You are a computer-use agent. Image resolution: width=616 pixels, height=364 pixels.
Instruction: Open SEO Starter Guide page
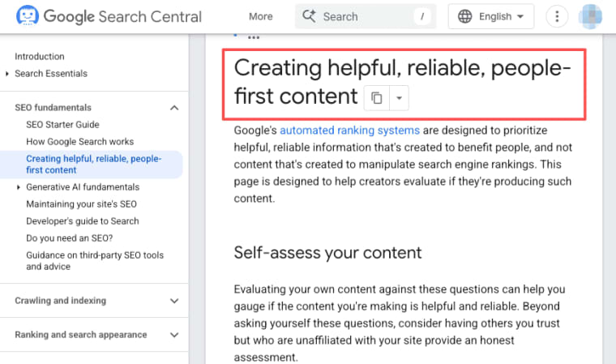tap(63, 125)
